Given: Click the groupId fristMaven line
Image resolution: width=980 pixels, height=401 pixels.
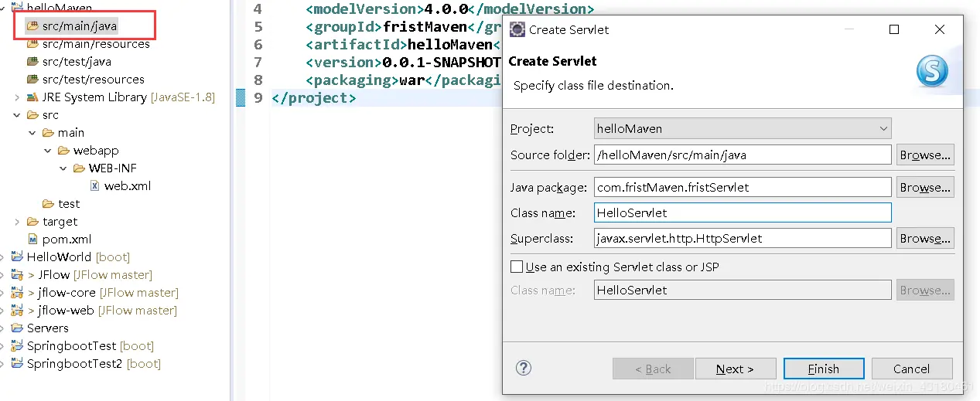Looking at the screenshot, I should click(x=404, y=27).
